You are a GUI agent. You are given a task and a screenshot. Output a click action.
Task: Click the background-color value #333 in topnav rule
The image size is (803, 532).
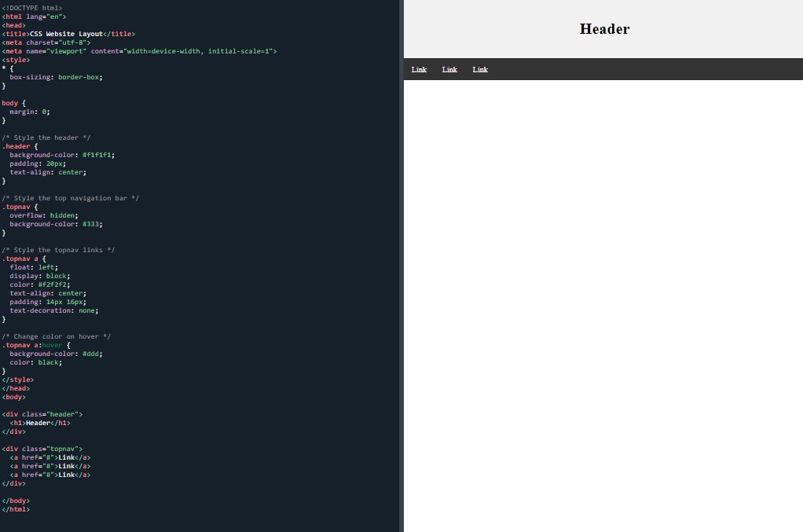pyautogui.click(x=93, y=224)
